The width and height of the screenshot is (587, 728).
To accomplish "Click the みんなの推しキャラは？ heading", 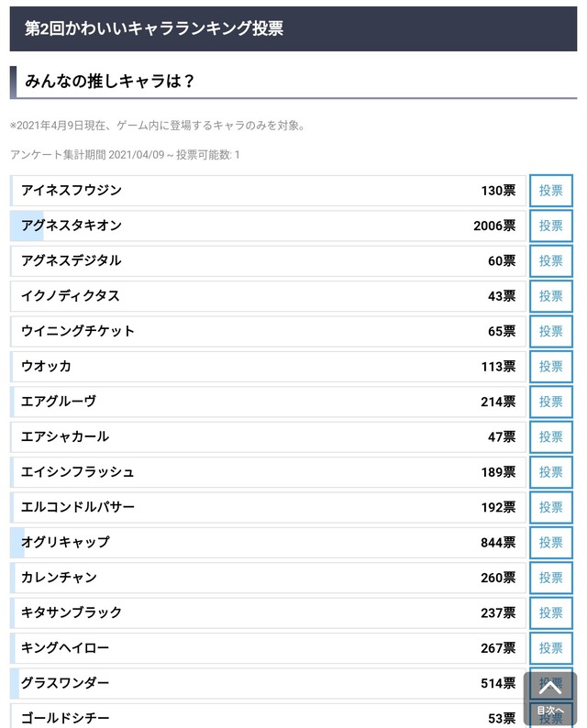I will click(109, 82).
